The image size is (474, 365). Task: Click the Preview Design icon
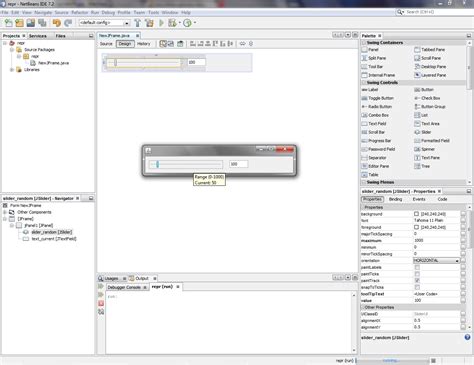point(180,44)
